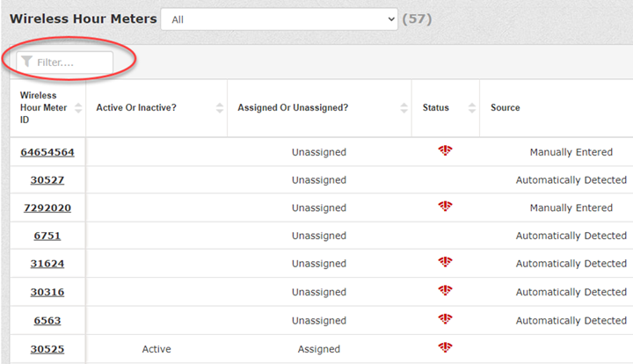
Task: Open wireless hour meter 30525
Action: coord(47,349)
